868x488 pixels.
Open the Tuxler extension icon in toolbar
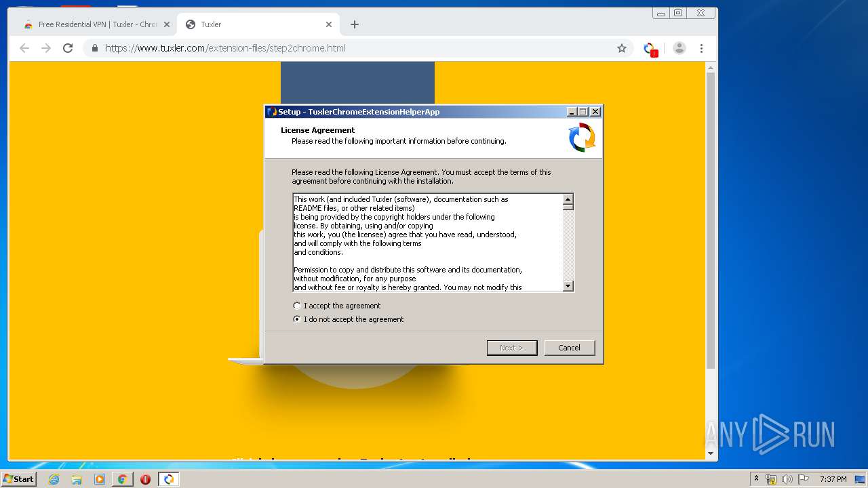(x=650, y=49)
